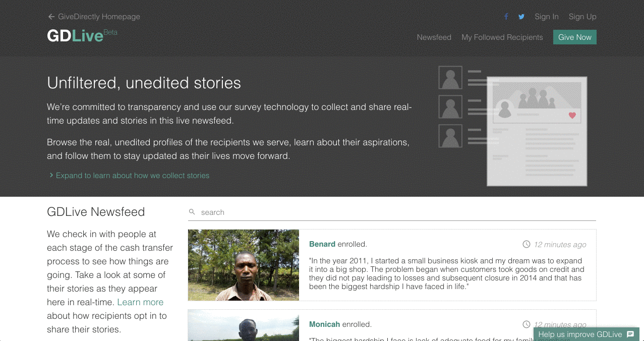Image resolution: width=644 pixels, height=341 pixels.
Task: Click the heart icon in the profile illustration
Action: click(572, 116)
